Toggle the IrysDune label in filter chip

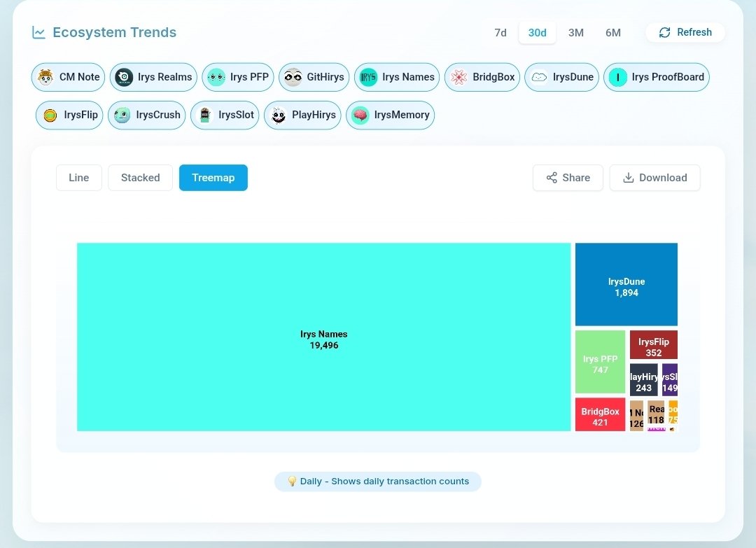point(573,77)
